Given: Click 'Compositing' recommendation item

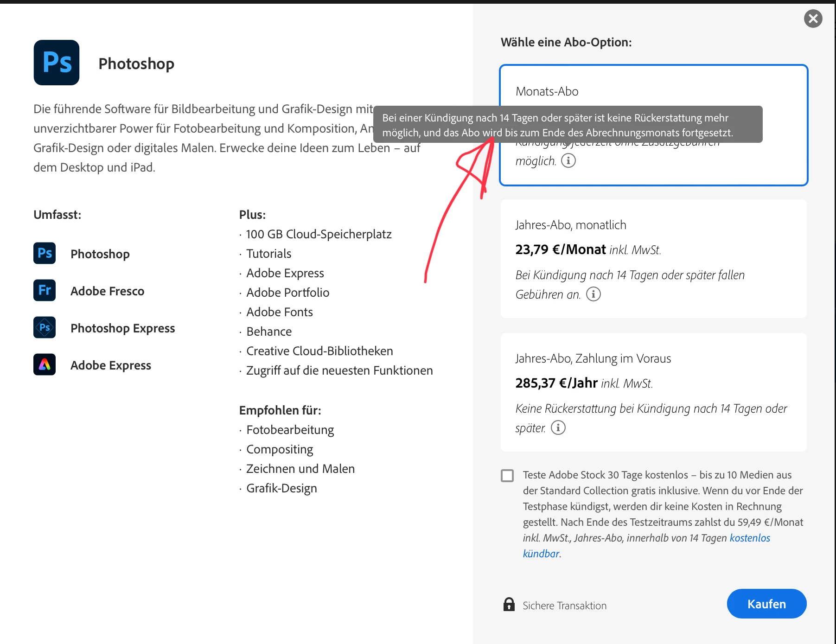Looking at the screenshot, I should (280, 449).
